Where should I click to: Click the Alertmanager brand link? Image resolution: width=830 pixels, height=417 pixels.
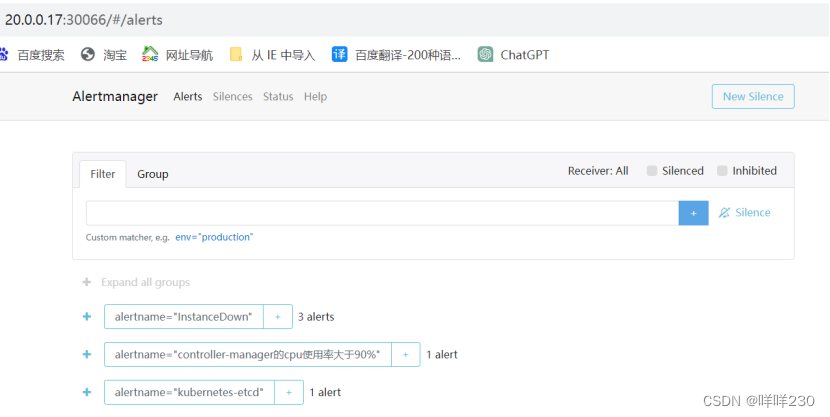115,96
